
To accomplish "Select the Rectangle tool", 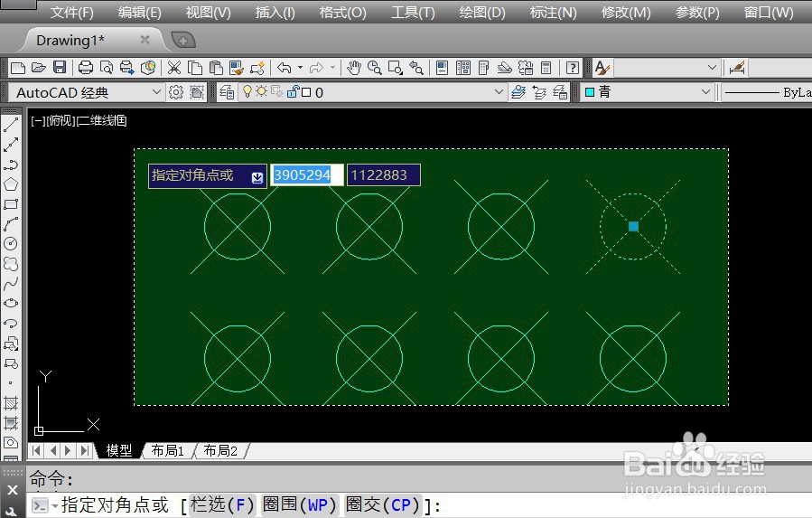I will point(11,203).
